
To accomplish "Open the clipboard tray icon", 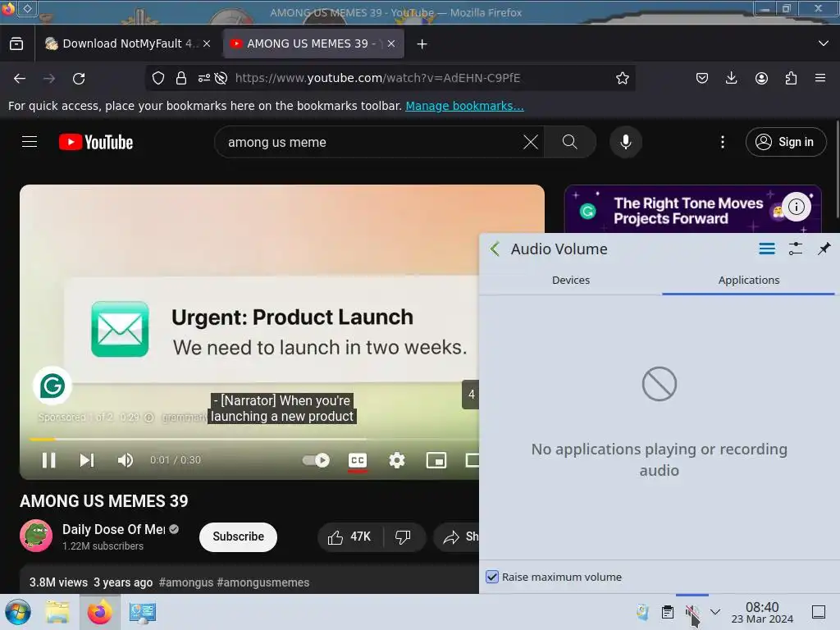I will 668,611.
